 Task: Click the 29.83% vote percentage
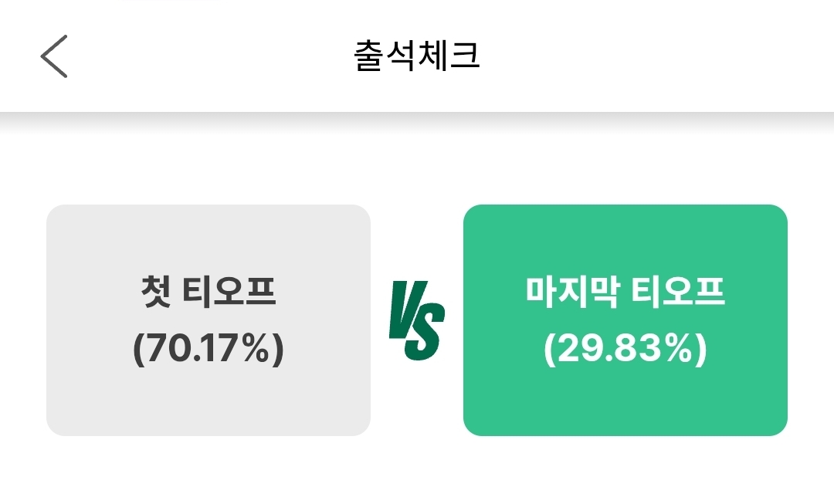tap(625, 350)
